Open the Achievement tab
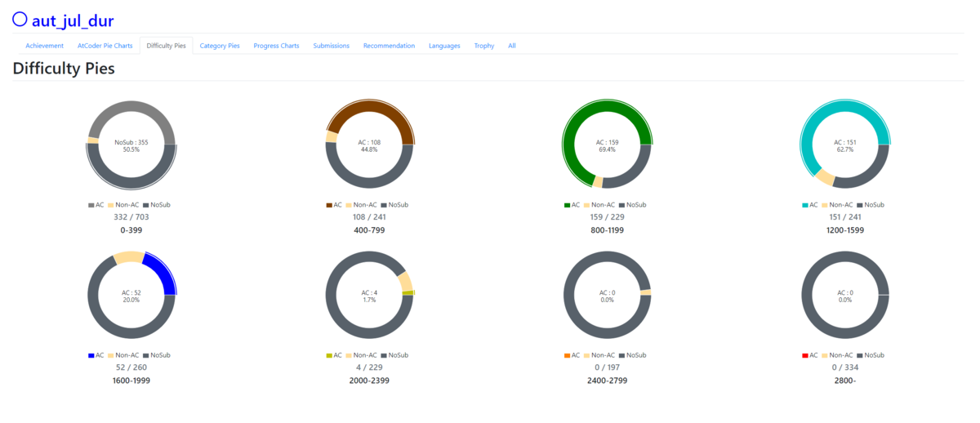The height and width of the screenshot is (423, 980). tap(44, 46)
